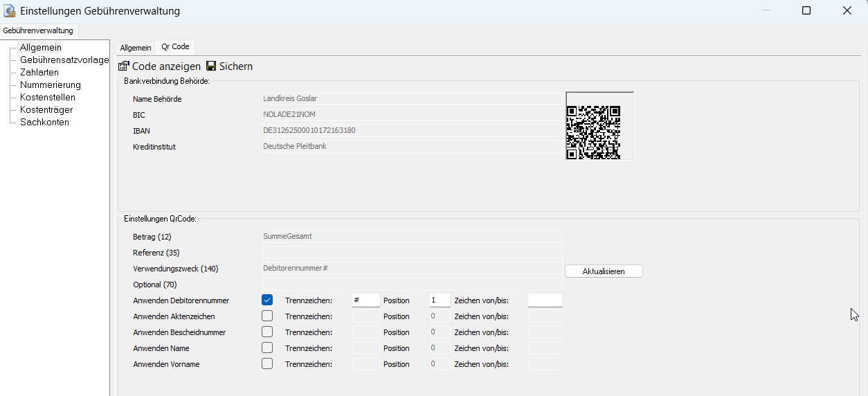Tick the Anwenden Bescheidnummer checkbox

pyautogui.click(x=267, y=332)
